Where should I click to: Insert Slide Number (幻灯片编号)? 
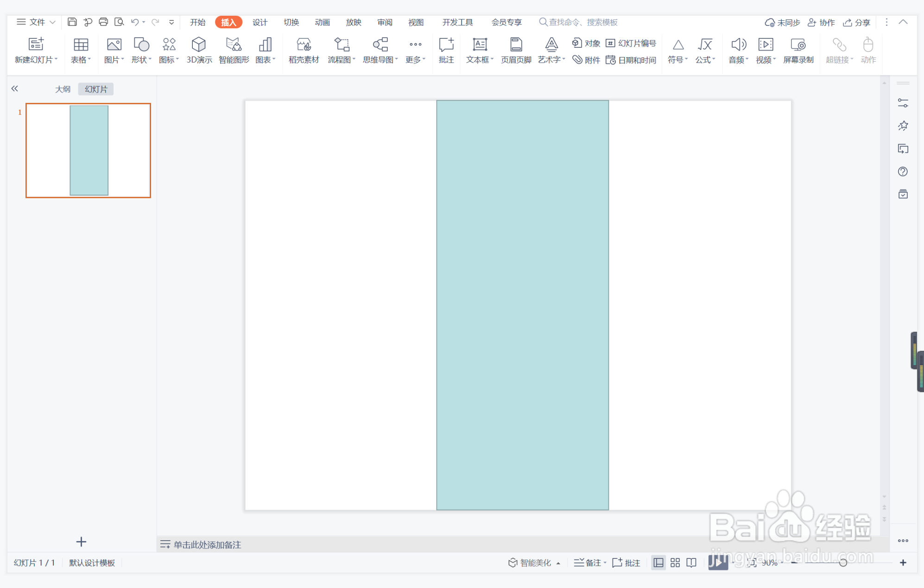pyautogui.click(x=631, y=43)
